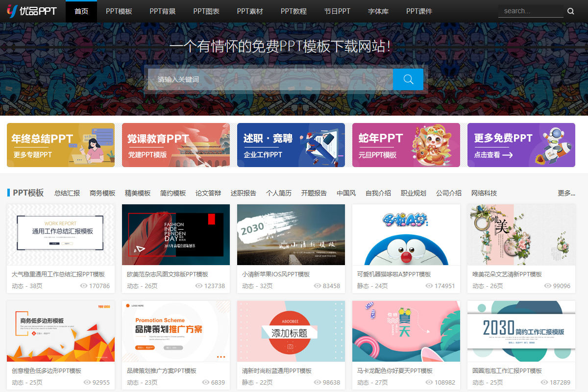Open the 个人简历 category link

point(278,193)
